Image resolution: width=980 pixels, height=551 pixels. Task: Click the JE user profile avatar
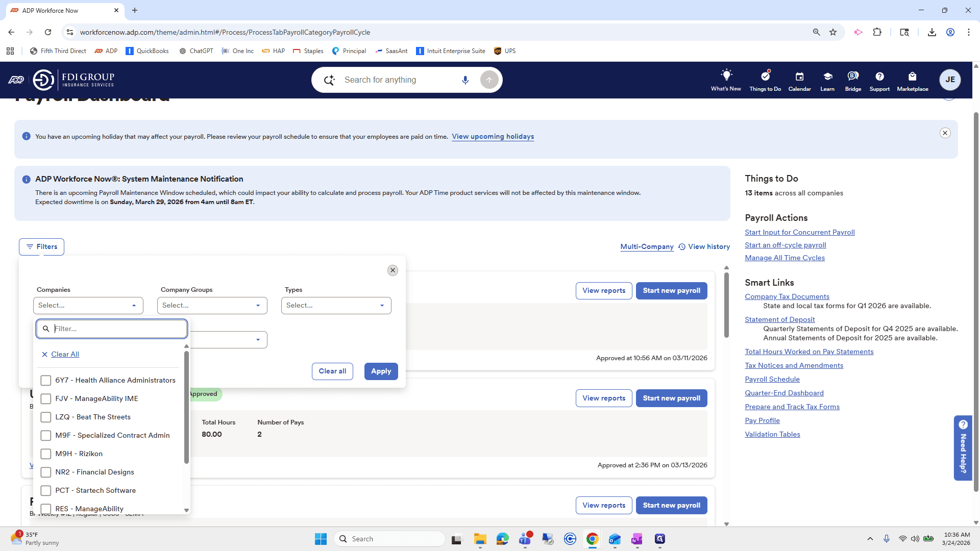click(x=950, y=80)
